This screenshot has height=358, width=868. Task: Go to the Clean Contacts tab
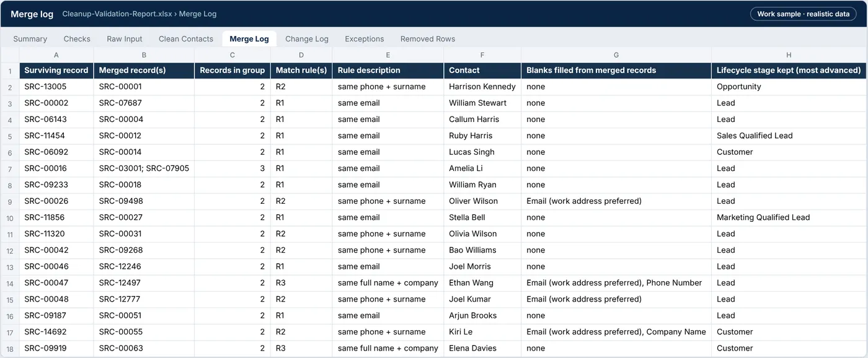(x=186, y=38)
